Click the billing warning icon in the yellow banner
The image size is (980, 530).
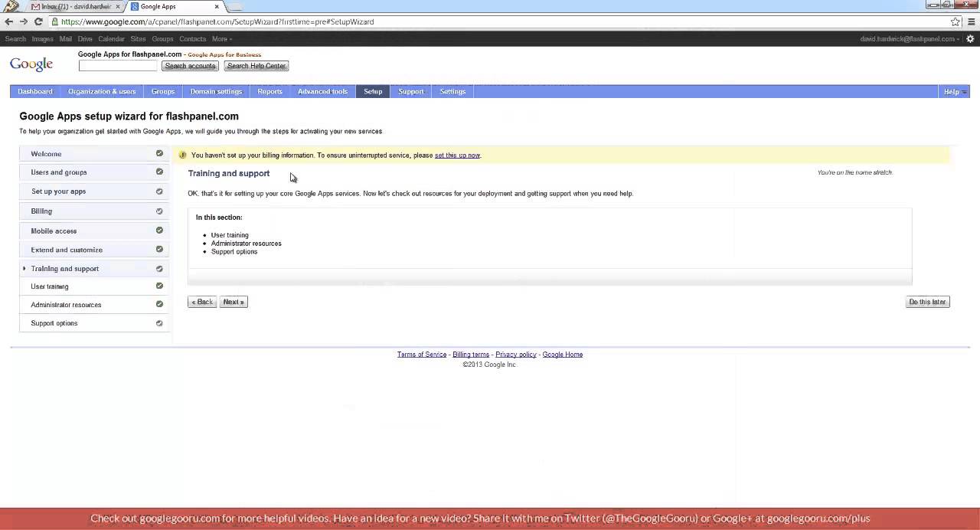182,155
